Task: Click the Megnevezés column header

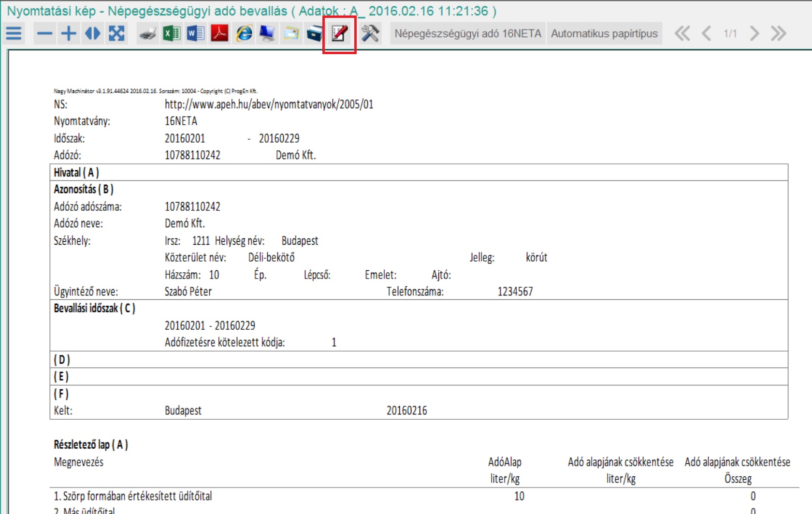Action: [79, 462]
